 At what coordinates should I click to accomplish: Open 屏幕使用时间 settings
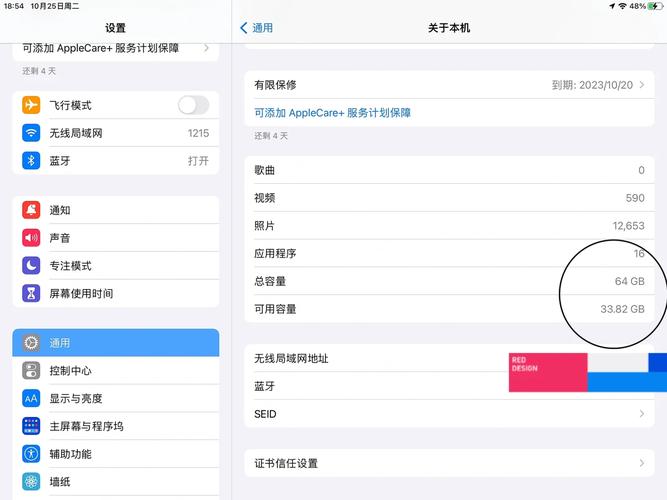116,293
